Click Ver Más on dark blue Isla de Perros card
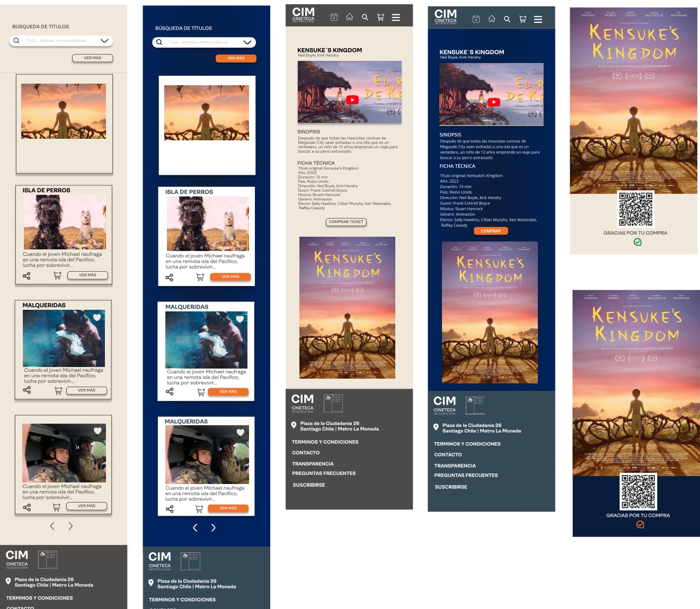 (231, 276)
